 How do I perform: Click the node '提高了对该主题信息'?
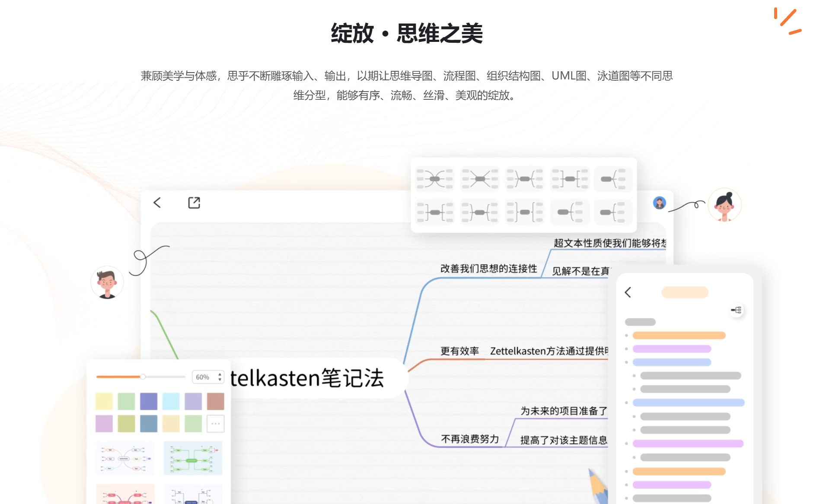[x=564, y=440]
